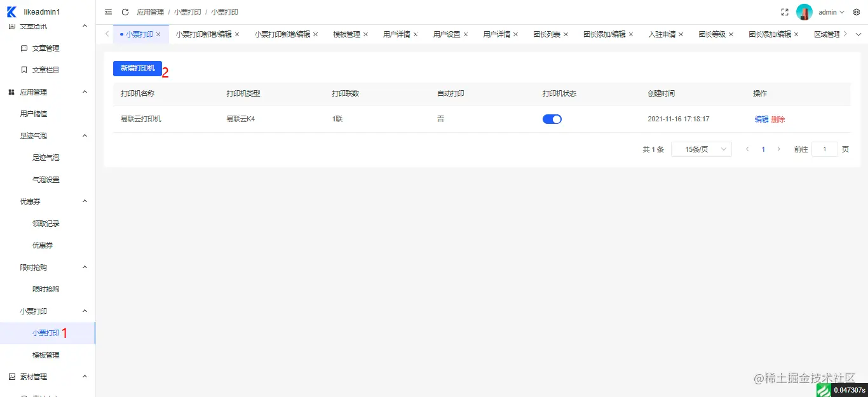
Task: Close the 用户设置 tab with its X
Action: click(x=466, y=34)
